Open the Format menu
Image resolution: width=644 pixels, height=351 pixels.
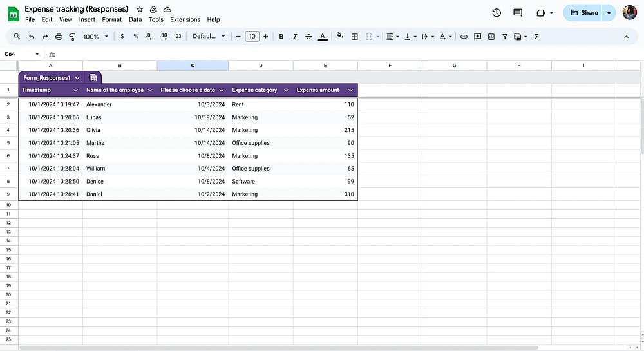pos(111,19)
